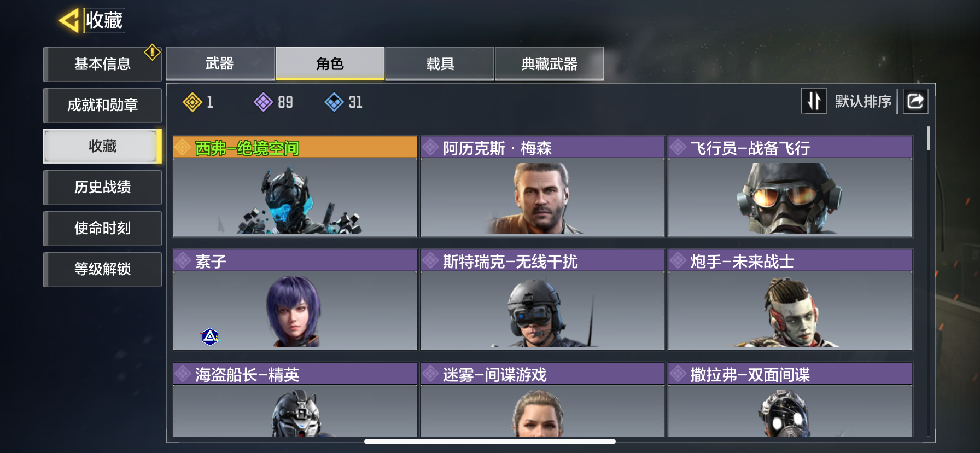Go to 历史战绩 section
The width and height of the screenshot is (980, 453).
102,187
